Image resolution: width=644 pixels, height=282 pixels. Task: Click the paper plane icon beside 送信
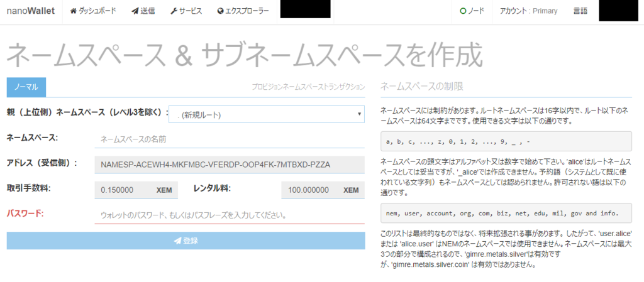pos(135,11)
